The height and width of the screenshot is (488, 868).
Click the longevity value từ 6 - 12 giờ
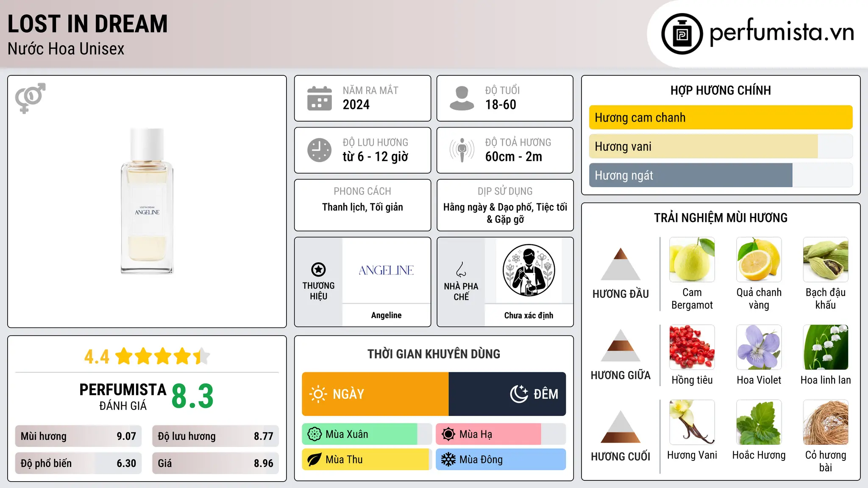point(376,157)
